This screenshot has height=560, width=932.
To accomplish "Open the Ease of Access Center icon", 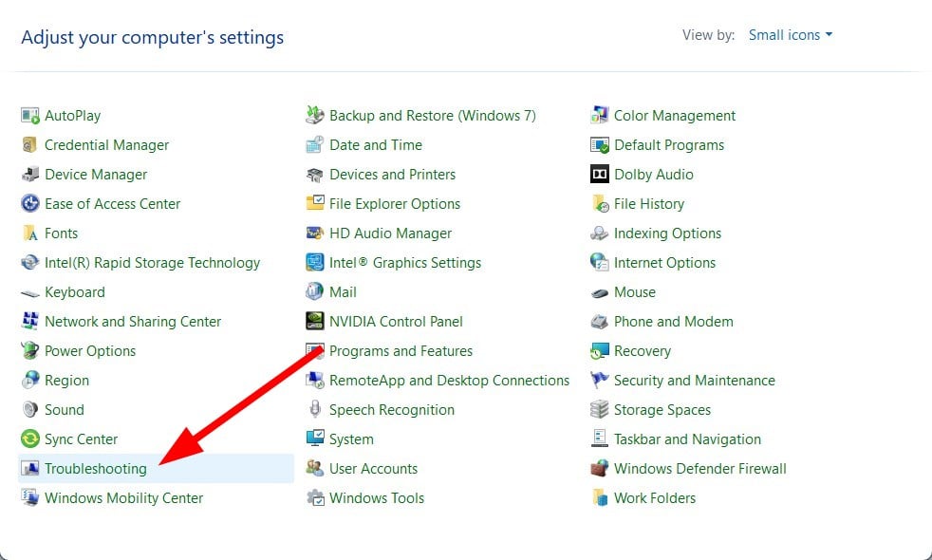I will (x=29, y=204).
